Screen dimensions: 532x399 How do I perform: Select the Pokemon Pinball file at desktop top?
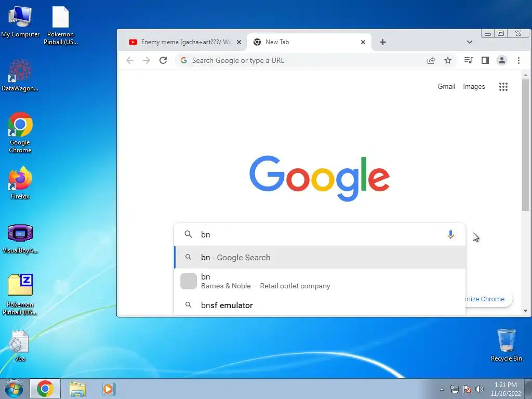(x=61, y=25)
